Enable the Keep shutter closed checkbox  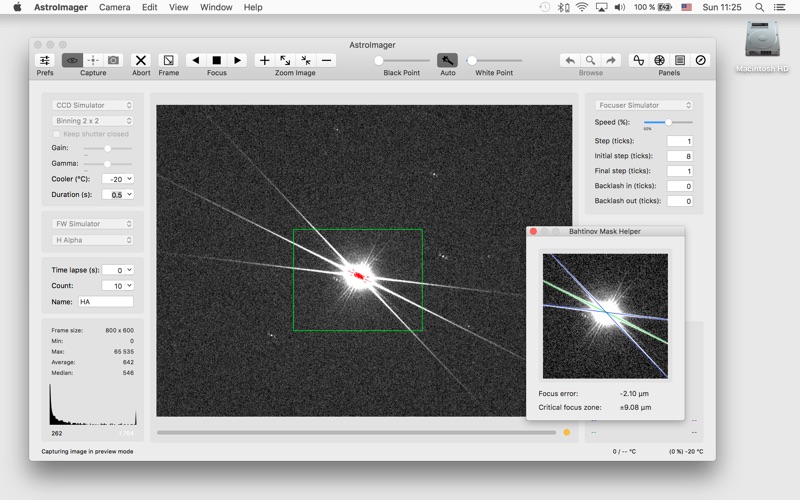click(x=57, y=134)
